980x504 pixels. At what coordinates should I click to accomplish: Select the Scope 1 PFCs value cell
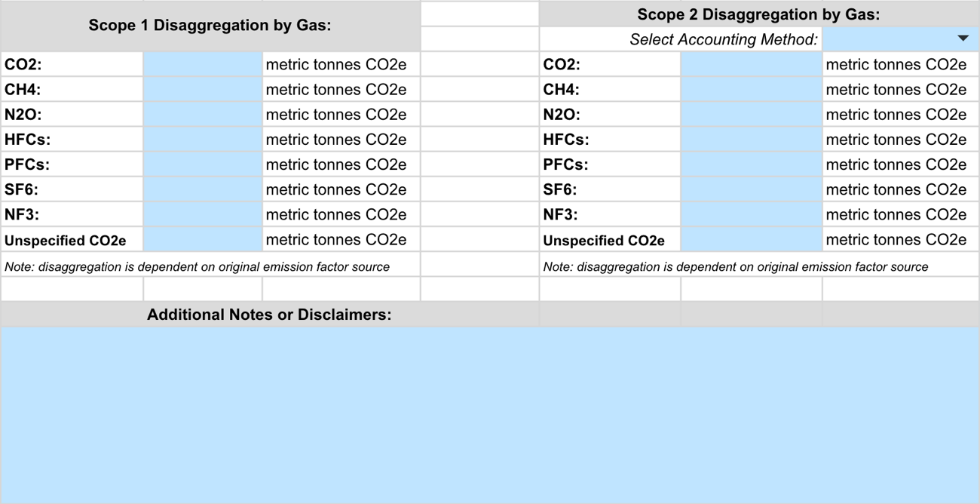point(203,164)
